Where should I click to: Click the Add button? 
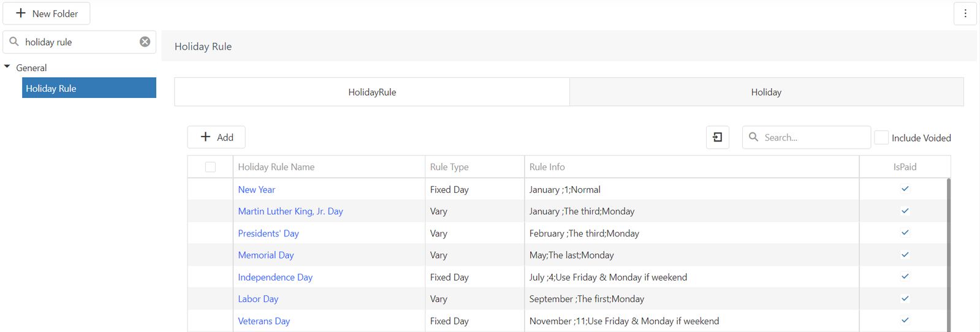[216, 137]
